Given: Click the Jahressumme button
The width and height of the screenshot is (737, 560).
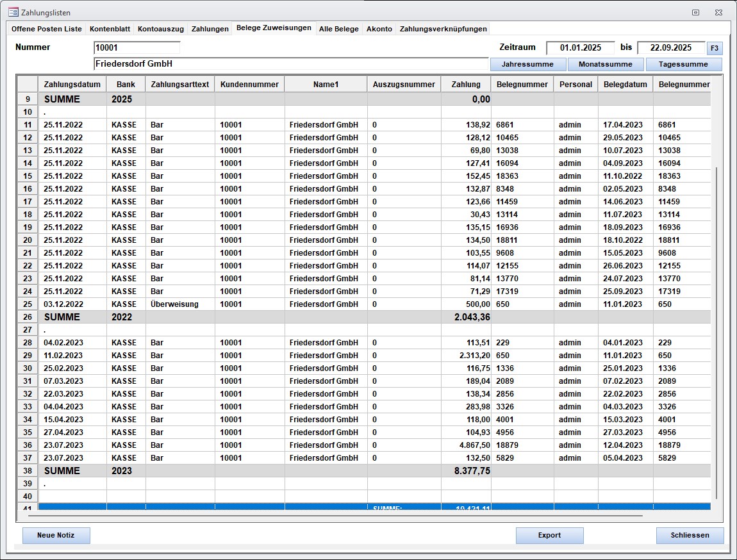Looking at the screenshot, I should 527,64.
